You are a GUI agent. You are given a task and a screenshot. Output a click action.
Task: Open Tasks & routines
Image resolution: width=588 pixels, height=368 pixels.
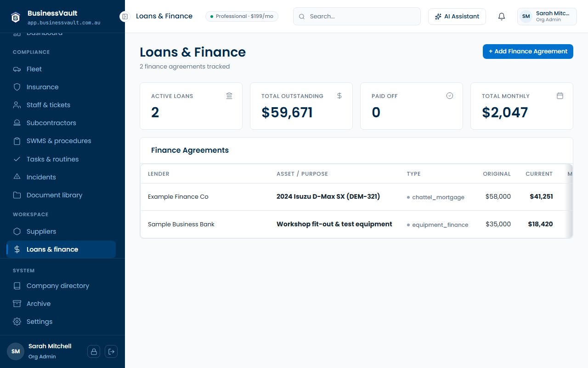[61, 159]
